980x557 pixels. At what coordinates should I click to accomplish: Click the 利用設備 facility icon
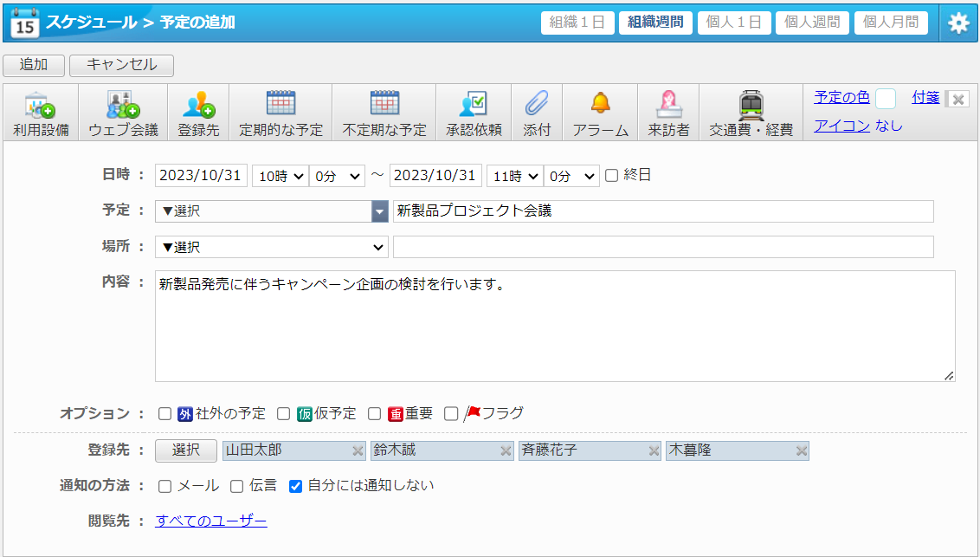click(41, 105)
